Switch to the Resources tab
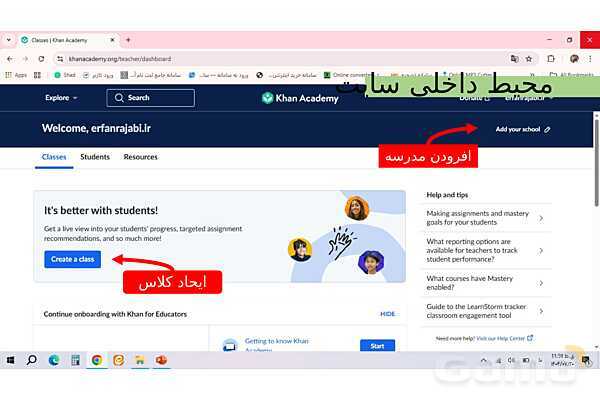This screenshot has width=600, height=400. pos(141,157)
